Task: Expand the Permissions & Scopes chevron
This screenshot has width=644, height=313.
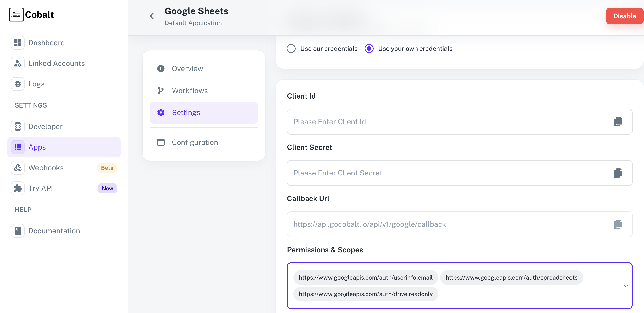Action: click(x=625, y=286)
